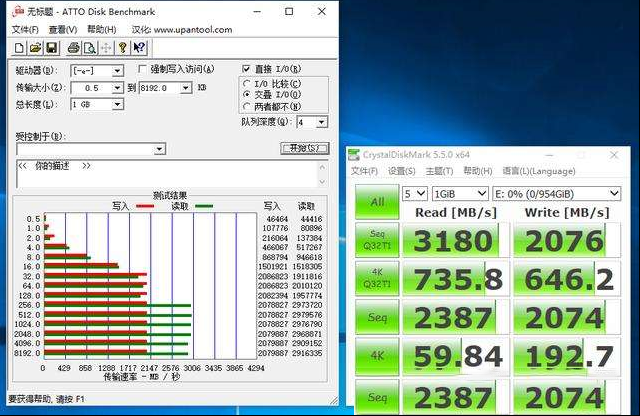This screenshot has height=416, width=640.
Task: Click the green 读取 legend swatch
Action: pos(204,206)
